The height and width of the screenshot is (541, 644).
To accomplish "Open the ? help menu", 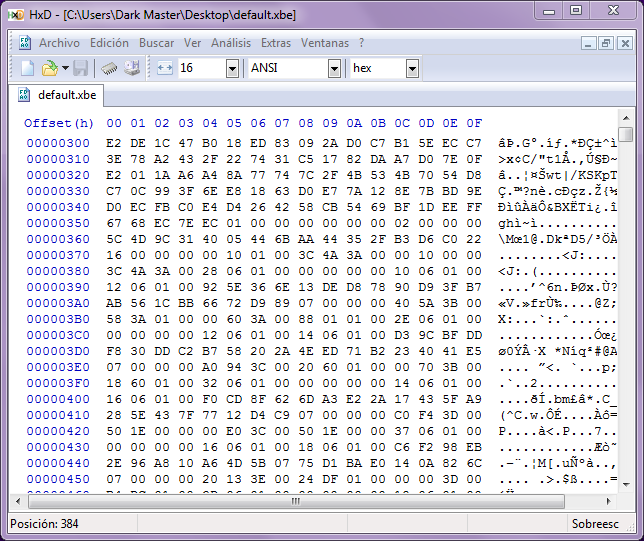I will tap(361, 43).
